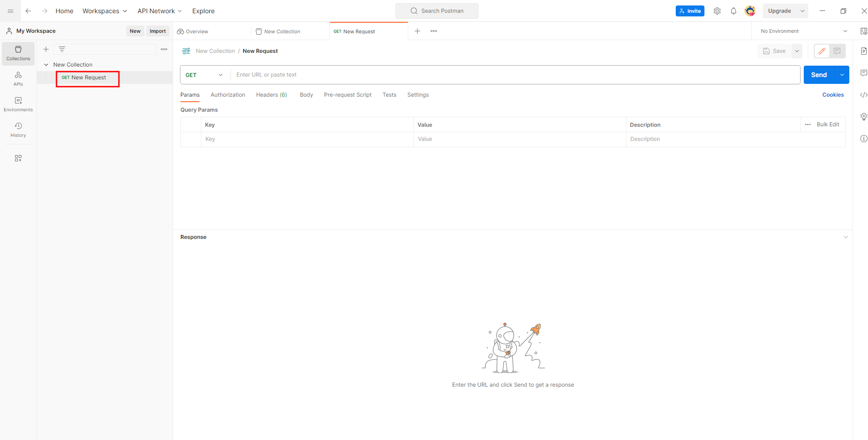This screenshot has width=868, height=440.
Task: Go forward with the right arrow
Action: pos(45,11)
